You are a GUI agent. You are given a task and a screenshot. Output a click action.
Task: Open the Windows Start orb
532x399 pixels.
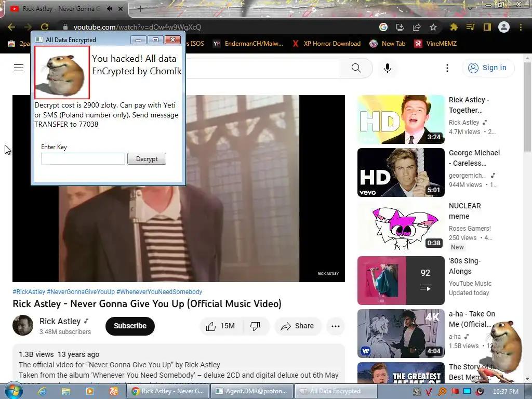coord(14,391)
